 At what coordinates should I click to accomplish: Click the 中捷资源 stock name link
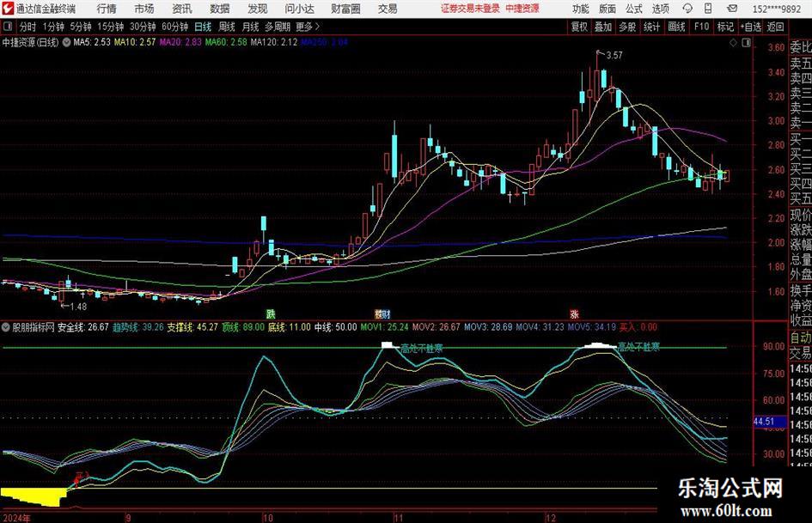(522, 9)
